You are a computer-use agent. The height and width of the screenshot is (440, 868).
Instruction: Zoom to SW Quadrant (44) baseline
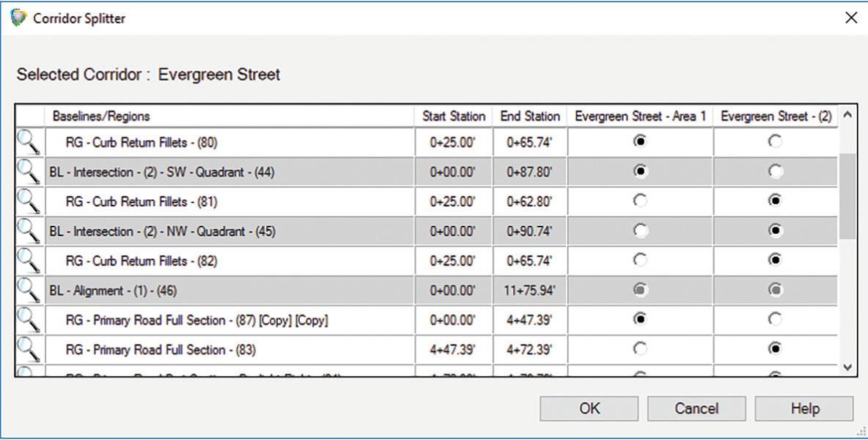tap(29, 172)
